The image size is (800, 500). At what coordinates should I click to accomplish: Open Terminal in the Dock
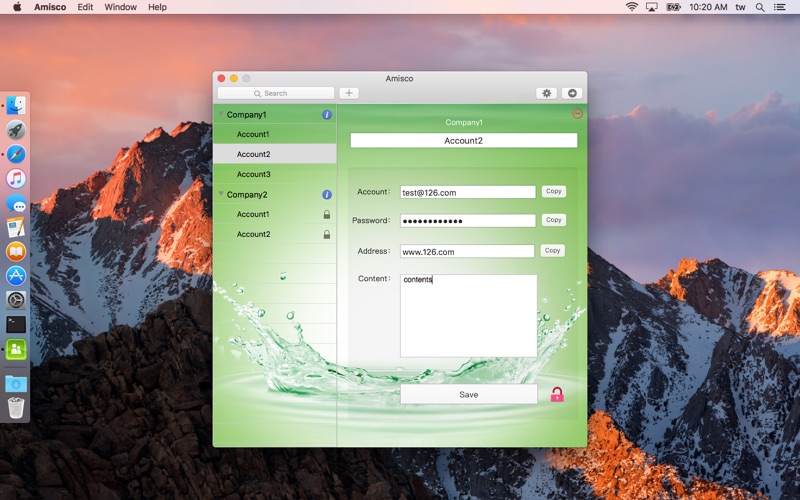pos(16,324)
